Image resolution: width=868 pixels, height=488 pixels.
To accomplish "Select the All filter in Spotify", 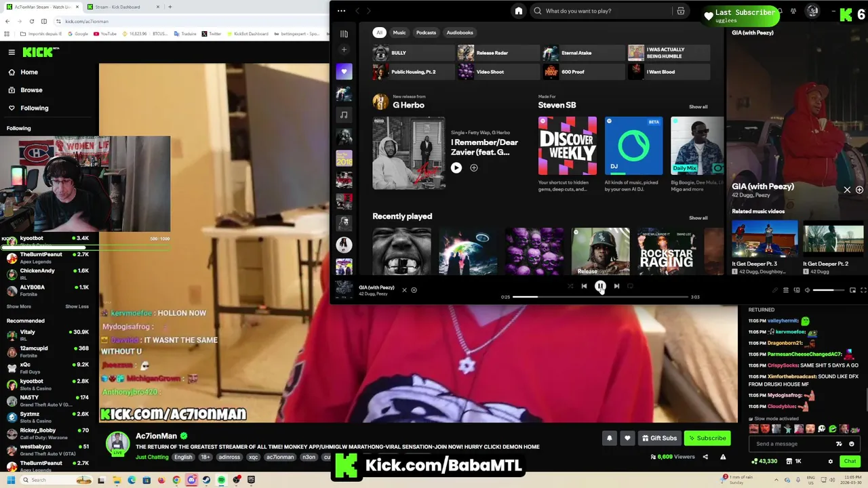I will tap(380, 33).
